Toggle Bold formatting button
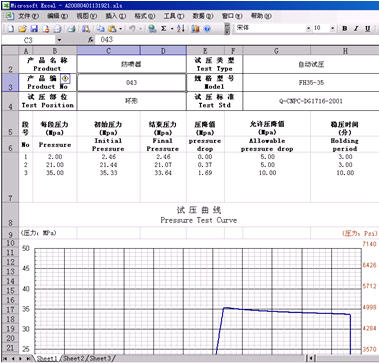The image size is (379, 363). [345, 29]
